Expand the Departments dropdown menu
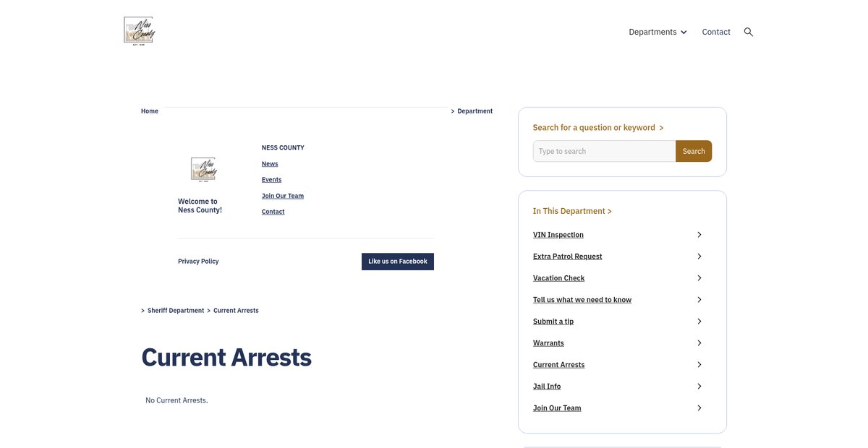This screenshot has height=448, width=868. (658, 32)
